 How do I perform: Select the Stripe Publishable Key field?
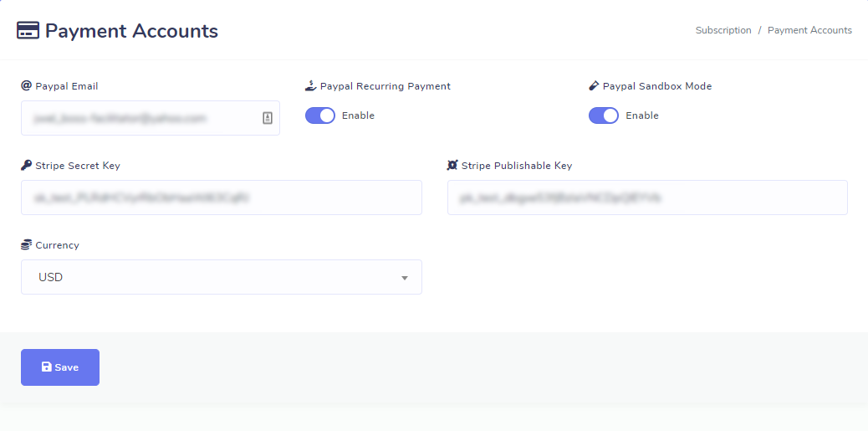click(x=647, y=198)
